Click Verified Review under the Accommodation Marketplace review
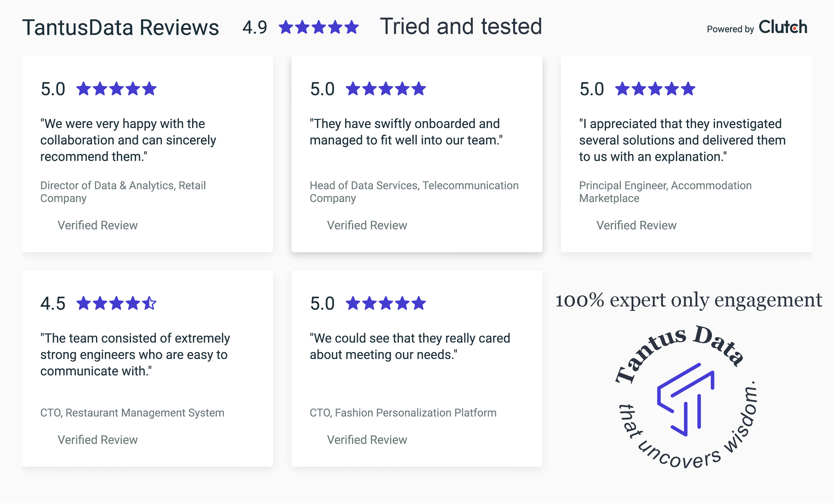833x504 pixels. [636, 225]
